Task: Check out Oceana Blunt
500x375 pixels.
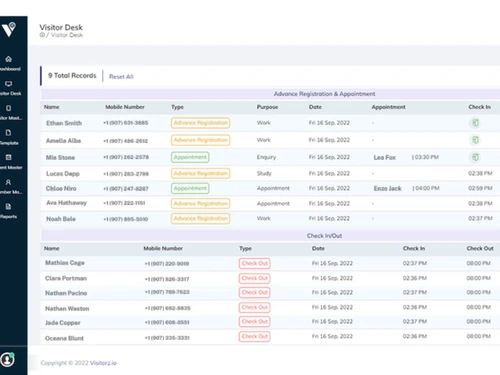Action: pos(254,336)
